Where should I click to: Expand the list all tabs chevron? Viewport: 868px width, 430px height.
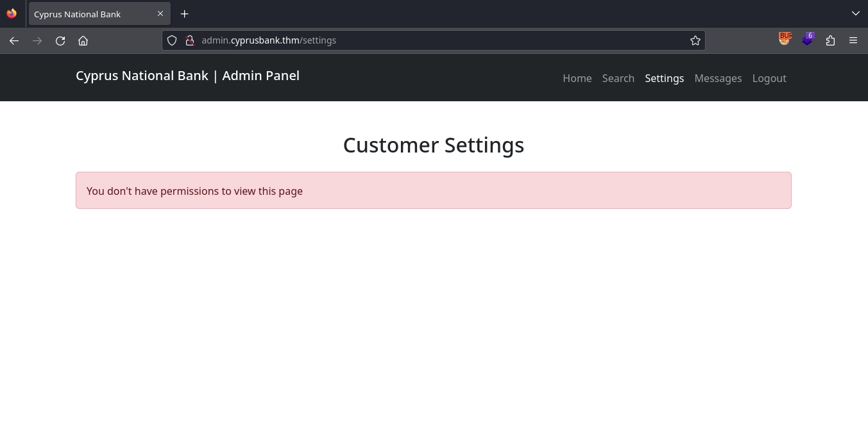pos(855,13)
